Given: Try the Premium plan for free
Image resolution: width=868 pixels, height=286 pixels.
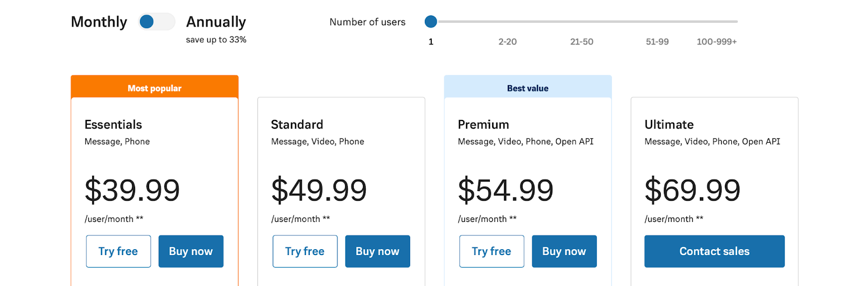Looking at the screenshot, I should click(x=492, y=251).
